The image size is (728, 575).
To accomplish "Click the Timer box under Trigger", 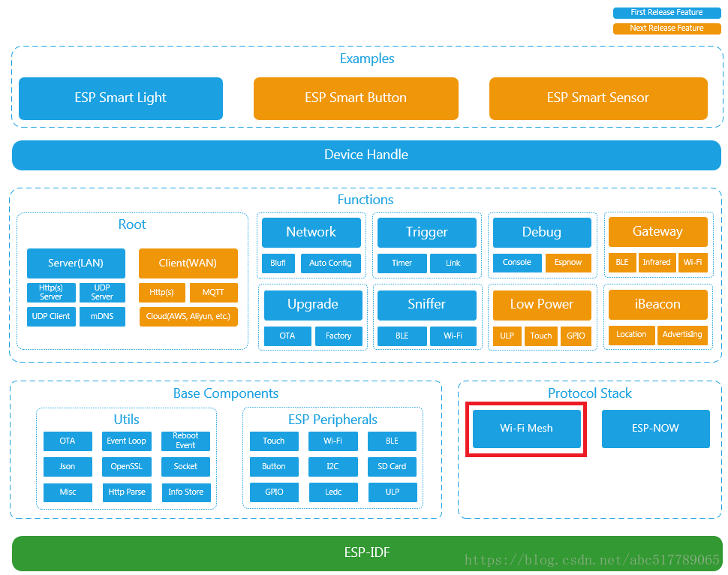I will tap(402, 263).
